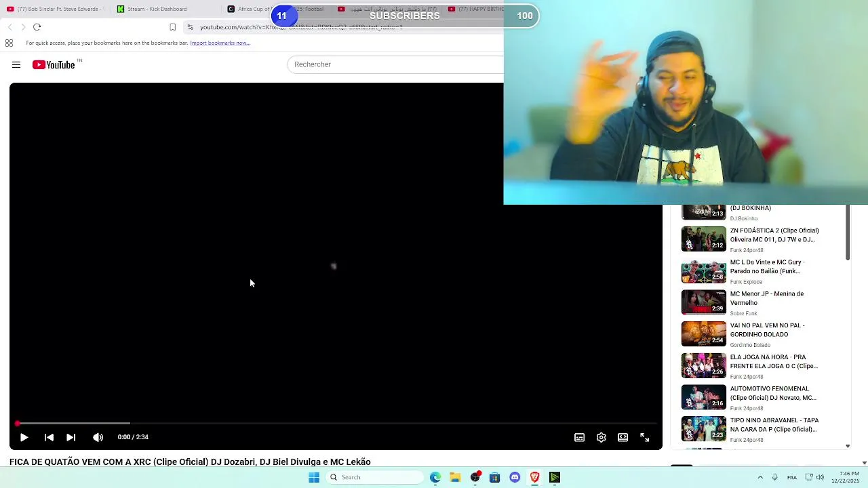Open OBS Studio from the taskbar
This screenshot has height=488, width=868.
click(x=475, y=477)
